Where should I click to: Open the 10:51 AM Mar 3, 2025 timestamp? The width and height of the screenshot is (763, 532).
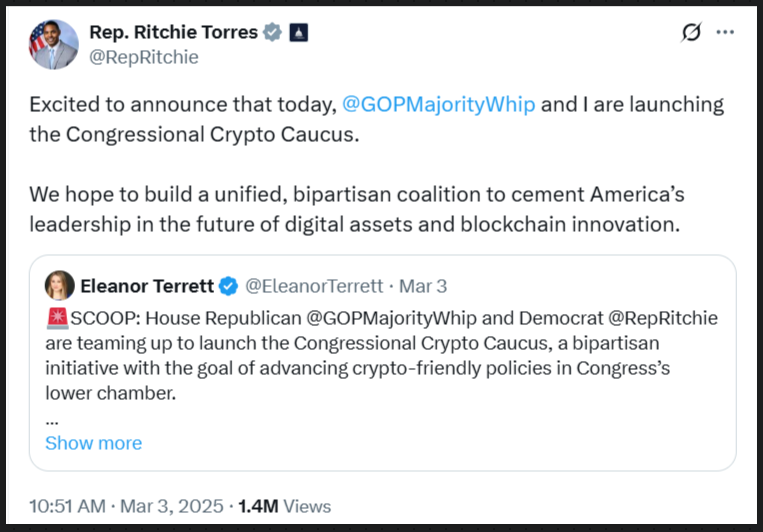pos(127,506)
